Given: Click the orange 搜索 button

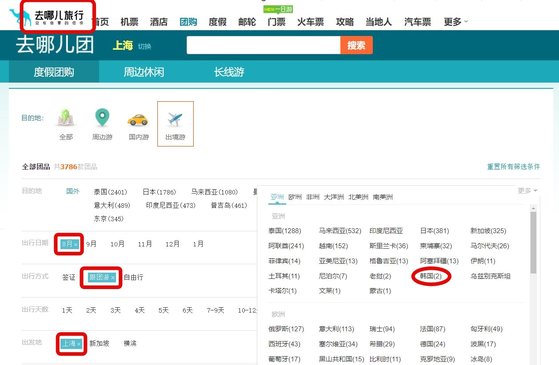Looking at the screenshot, I should pos(357,45).
